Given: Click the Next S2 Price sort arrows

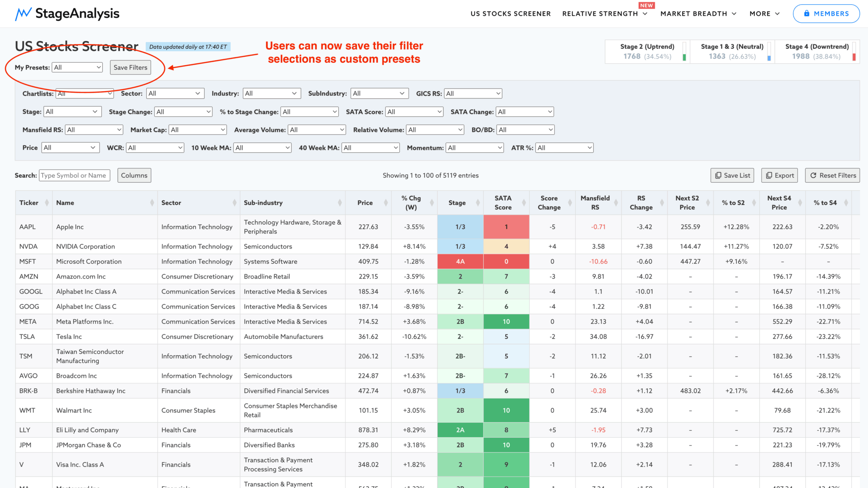Looking at the screenshot, I should click(708, 203).
